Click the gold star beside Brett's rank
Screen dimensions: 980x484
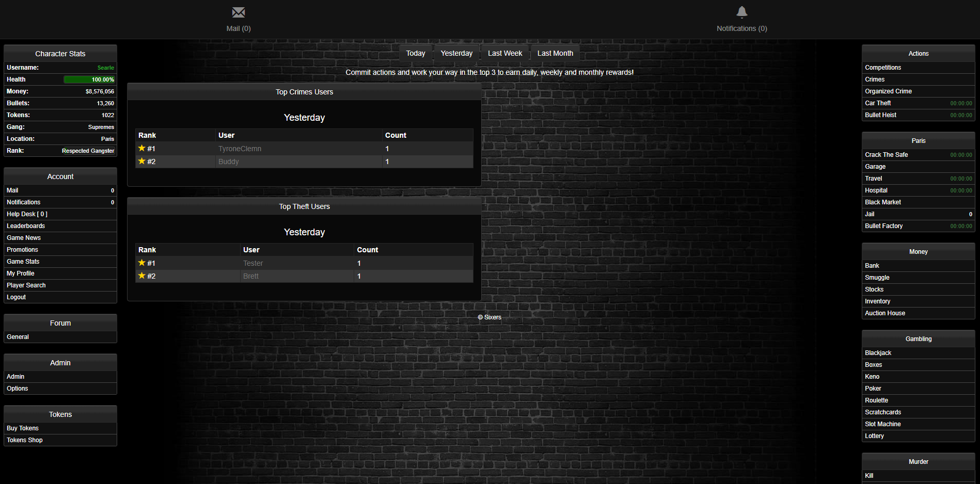[x=142, y=276]
